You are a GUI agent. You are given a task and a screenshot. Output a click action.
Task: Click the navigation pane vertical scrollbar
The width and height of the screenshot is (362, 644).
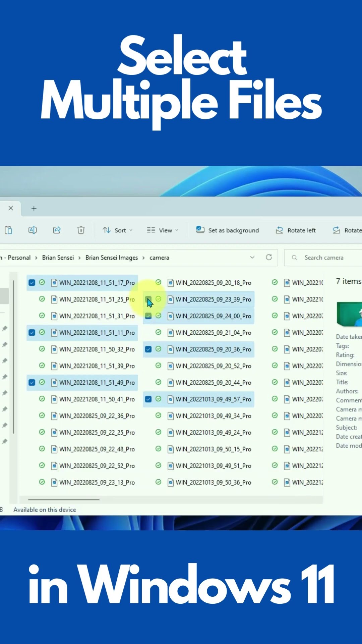[x=13, y=357]
